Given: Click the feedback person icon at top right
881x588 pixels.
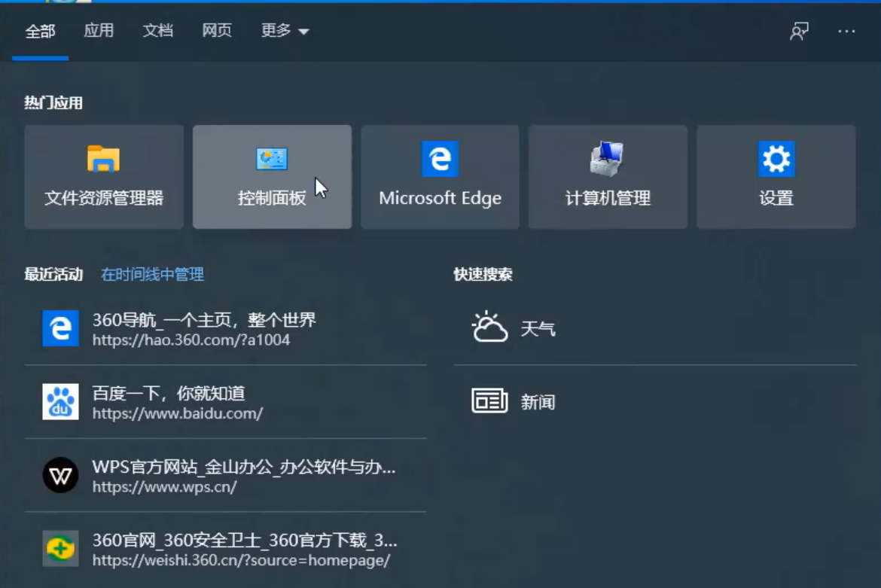Looking at the screenshot, I should pos(799,31).
